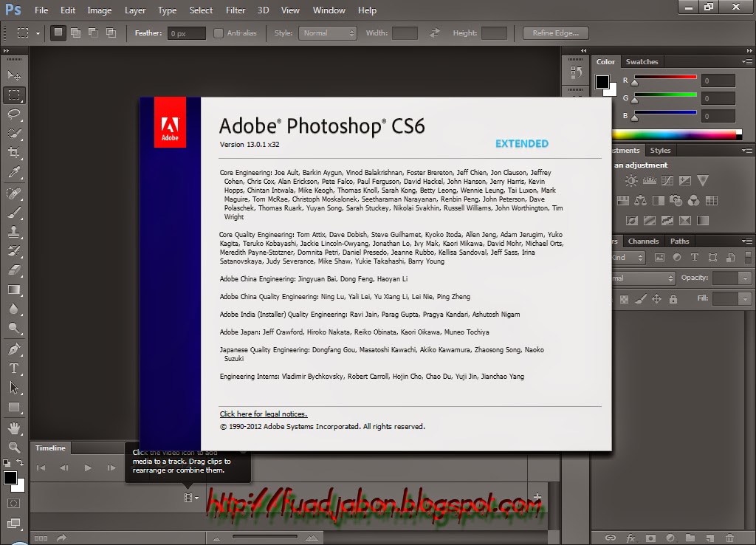Toggle New selection mode button
This screenshot has width=756, height=545.
tap(58, 32)
